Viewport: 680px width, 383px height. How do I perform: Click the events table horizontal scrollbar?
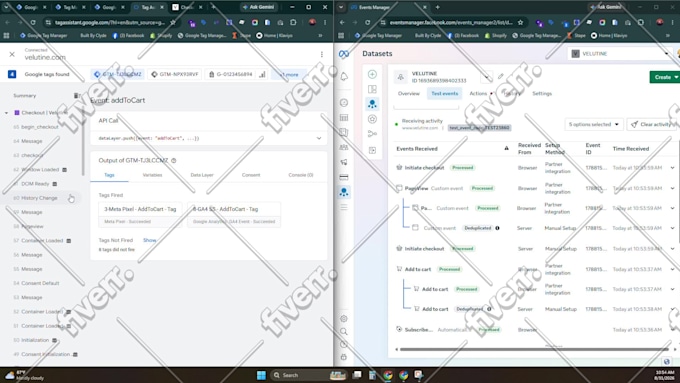point(534,349)
